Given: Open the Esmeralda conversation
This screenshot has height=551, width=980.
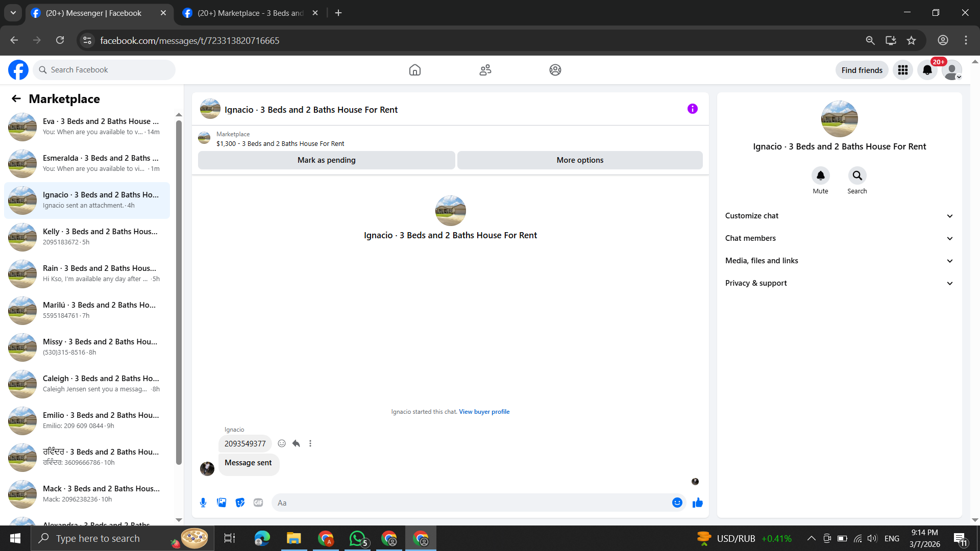Looking at the screenshot, I should click(x=87, y=164).
